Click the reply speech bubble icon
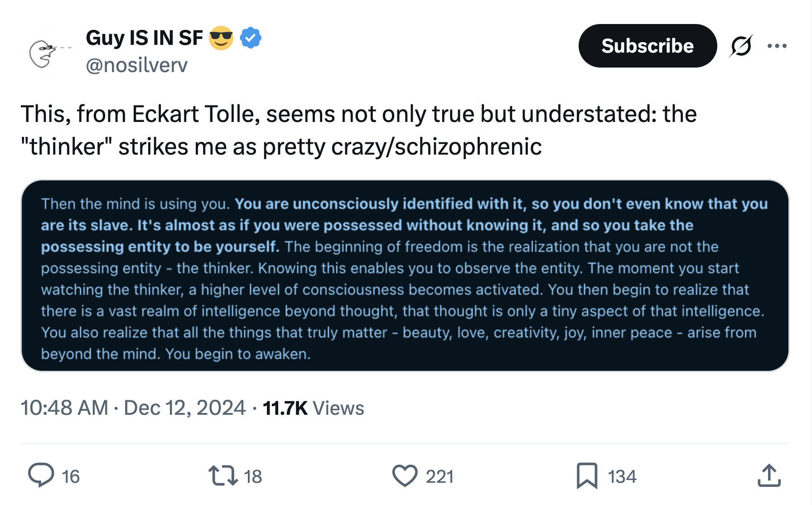Viewport: 812px width, 505px height. click(x=41, y=476)
